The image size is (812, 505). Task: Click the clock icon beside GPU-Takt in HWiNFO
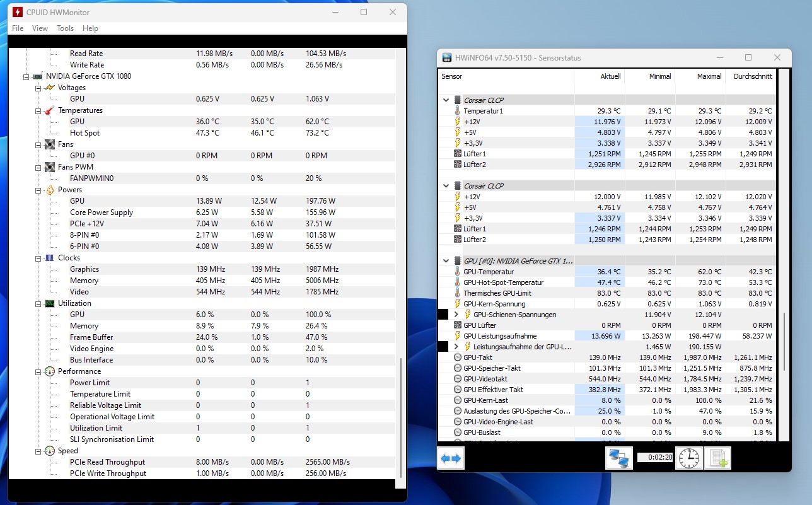click(x=458, y=357)
